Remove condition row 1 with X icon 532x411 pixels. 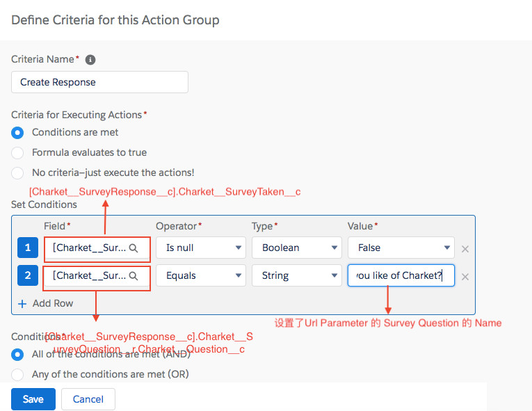tap(465, 249)
